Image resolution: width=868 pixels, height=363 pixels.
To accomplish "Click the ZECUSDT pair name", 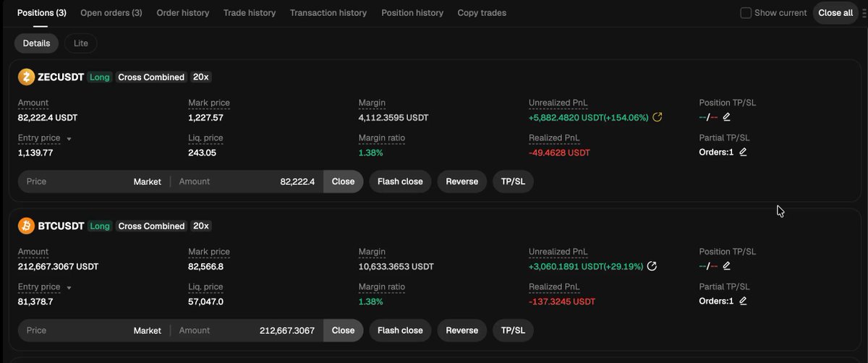I will click(61, 77).
